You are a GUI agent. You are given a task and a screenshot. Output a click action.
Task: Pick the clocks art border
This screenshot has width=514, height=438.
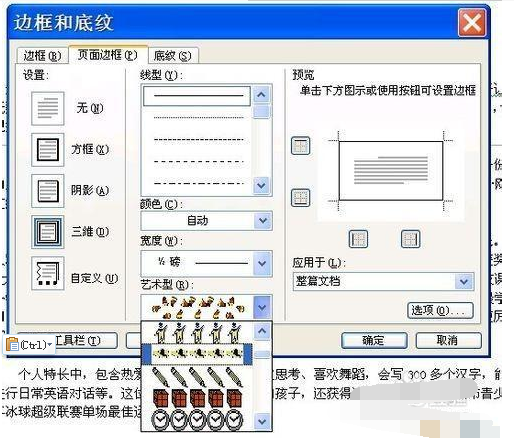[x=197, y=419]
